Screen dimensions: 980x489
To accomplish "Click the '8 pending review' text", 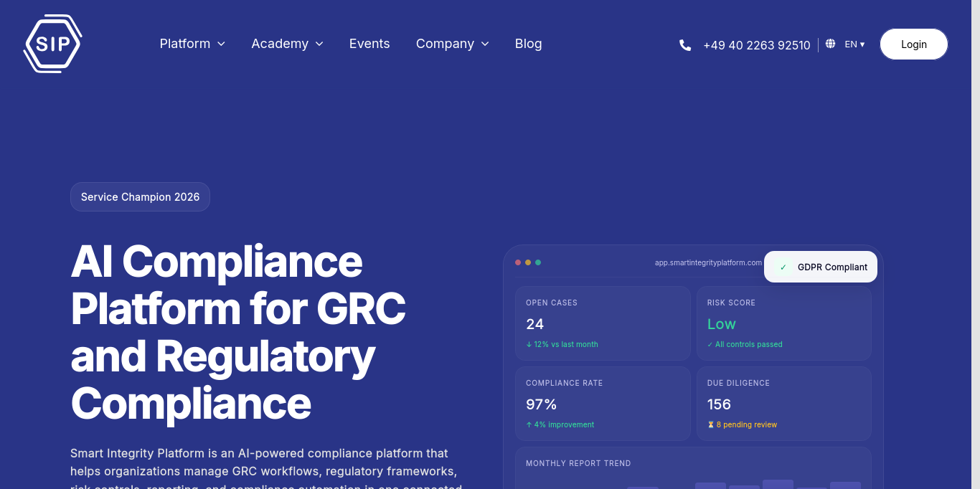I will pos(746,424).
